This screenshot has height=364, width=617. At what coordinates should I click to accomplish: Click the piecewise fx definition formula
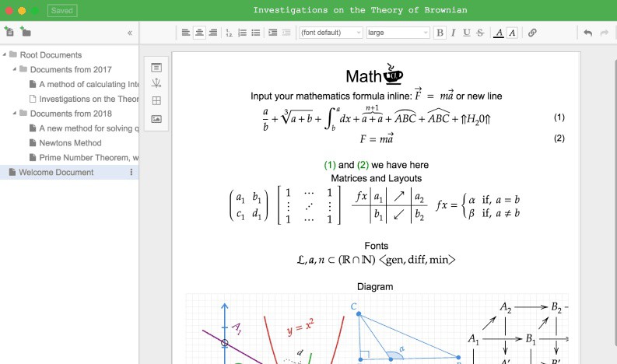click(478, 206)
